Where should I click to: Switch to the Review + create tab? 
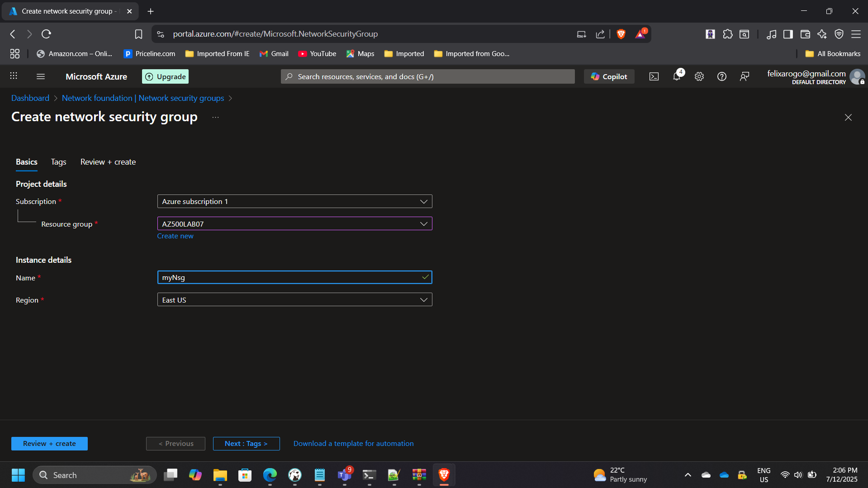(x=108, y=162)
